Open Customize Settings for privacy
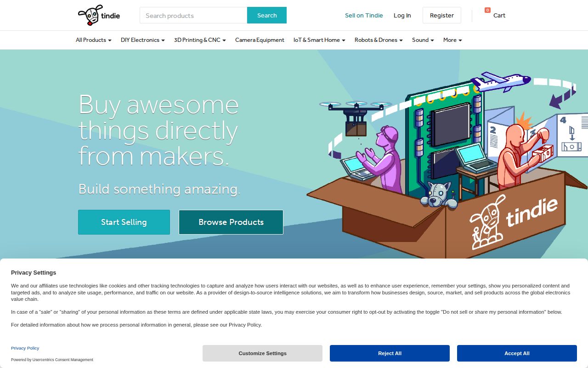 click(x=262, y=353)
